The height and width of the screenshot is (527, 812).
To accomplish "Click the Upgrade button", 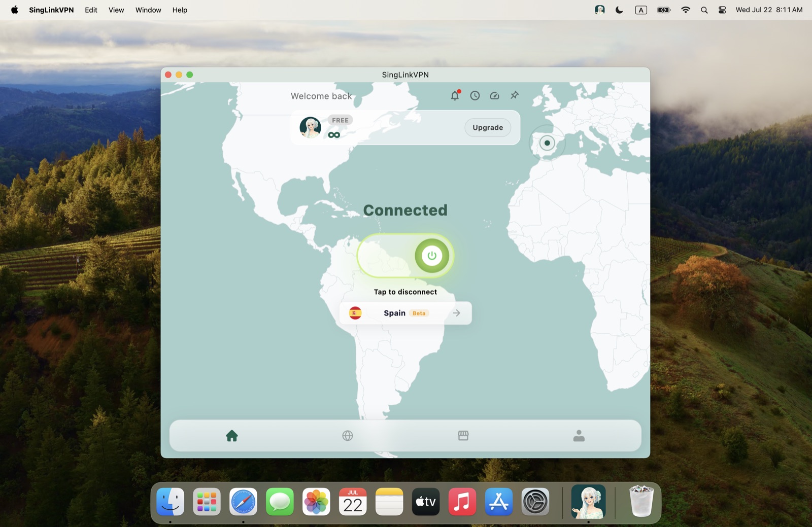I will point(488,127).
